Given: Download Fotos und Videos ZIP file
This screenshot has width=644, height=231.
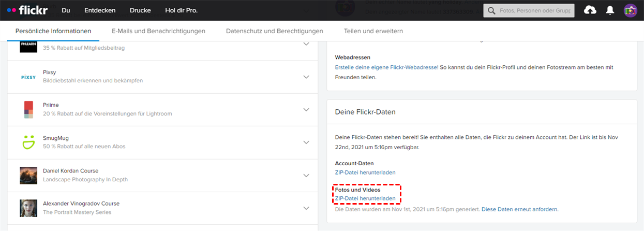Looking at the screenshot, I should pos(365,198).
